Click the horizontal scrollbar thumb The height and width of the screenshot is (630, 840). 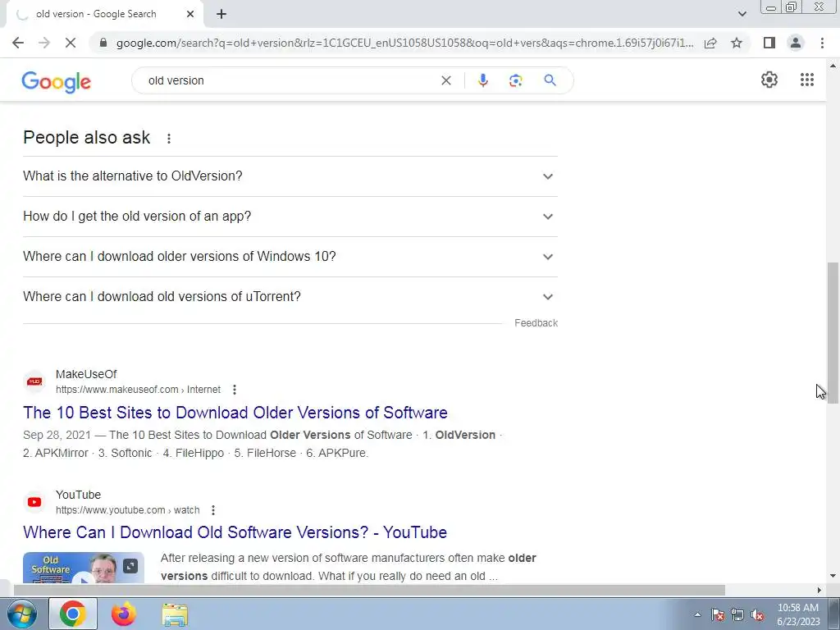(369, 590)
